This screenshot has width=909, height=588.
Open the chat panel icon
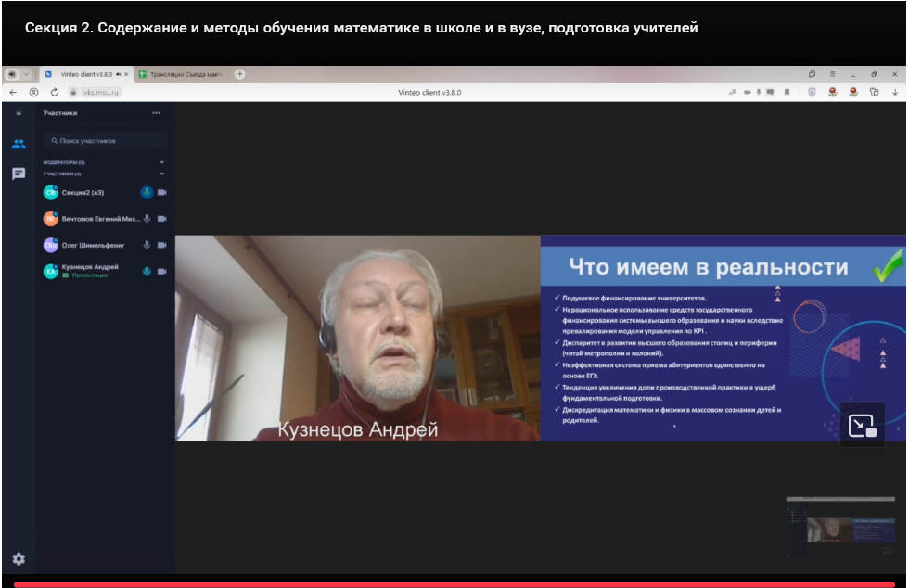pos(19,173)
